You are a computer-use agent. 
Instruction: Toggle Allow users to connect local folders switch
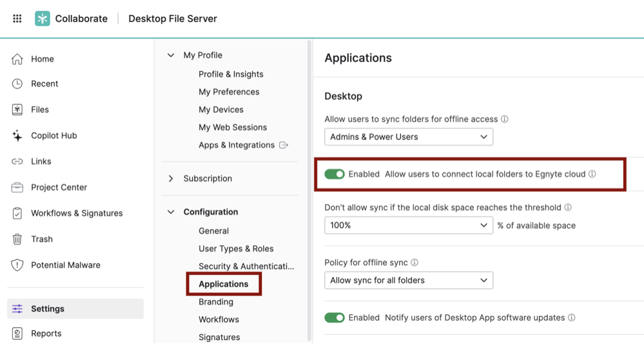pyautogui.click(x=335, y=174)
